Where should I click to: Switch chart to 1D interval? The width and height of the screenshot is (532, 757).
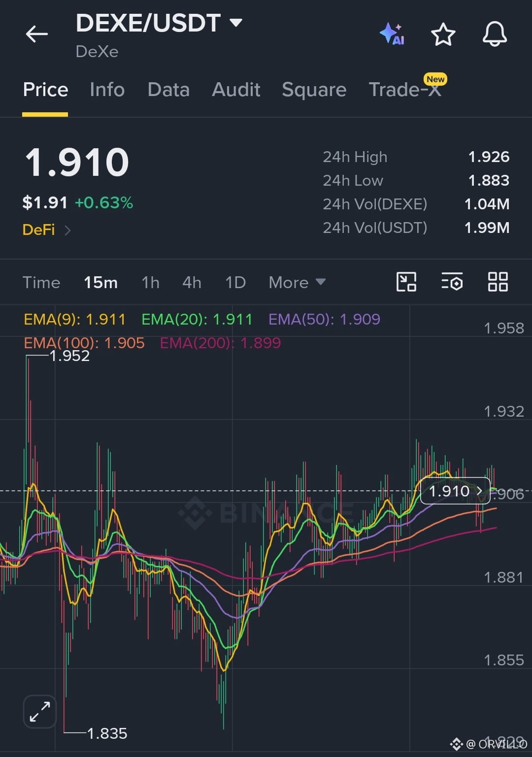click(235, 282)
